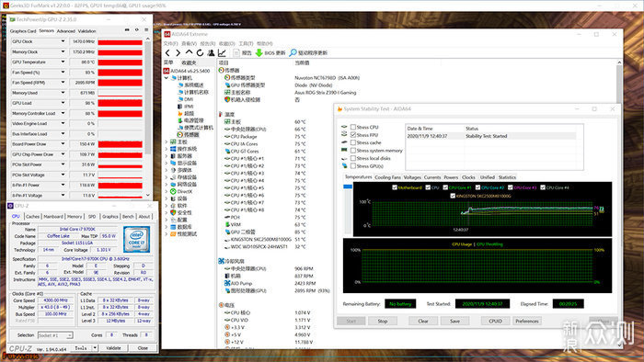Open the GPU-Z Graphics Card tab
644x362 pixels.
pyautogui.click(x=23, y=31)
